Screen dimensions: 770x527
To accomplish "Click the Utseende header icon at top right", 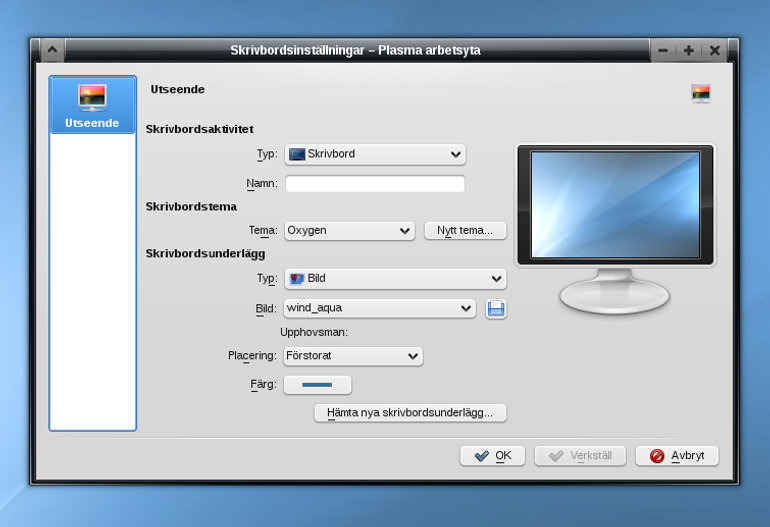I will pos(701,93).
